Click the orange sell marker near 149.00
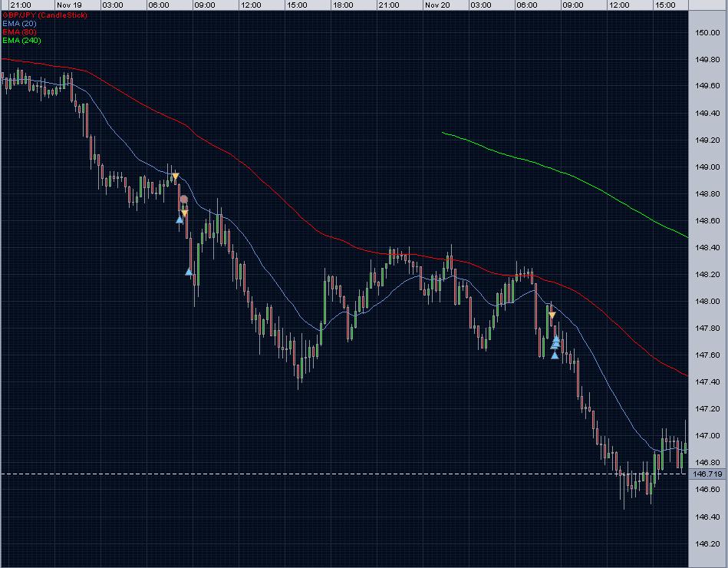Image resolution: width=728 pixels, height=568 pixels. click(175, 177)
